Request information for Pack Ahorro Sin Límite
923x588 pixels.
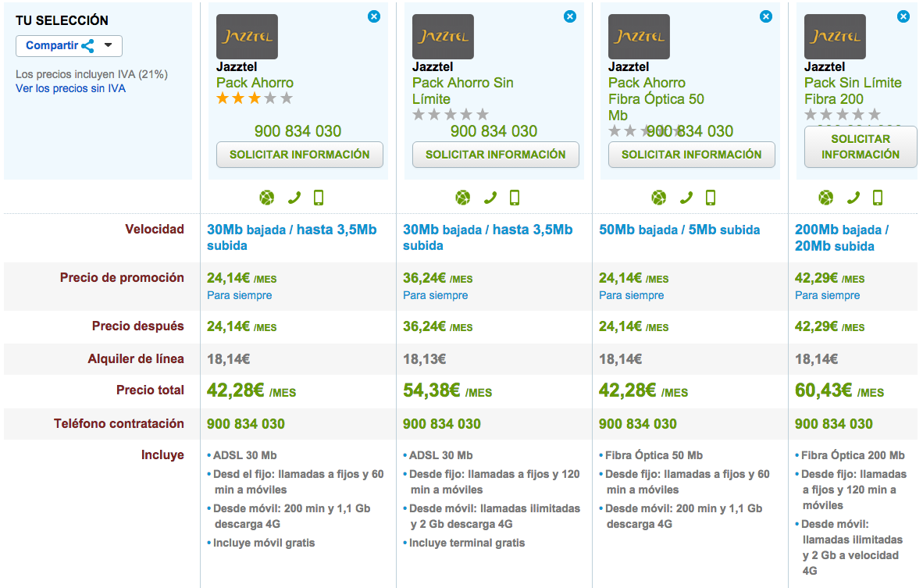pyautogui.click(x=496, y=155)
